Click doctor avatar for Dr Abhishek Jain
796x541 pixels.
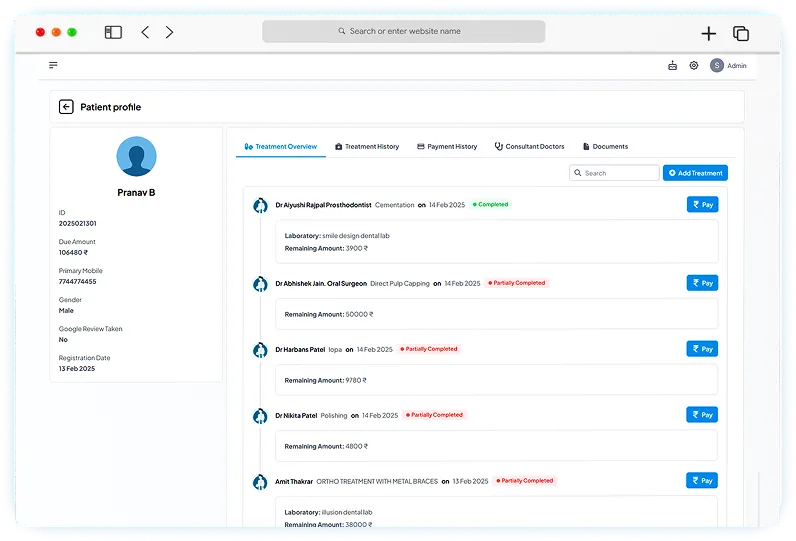pos(260,284)
